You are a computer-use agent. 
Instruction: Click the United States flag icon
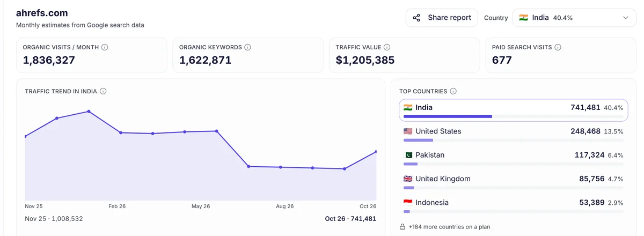pos(408,131)
